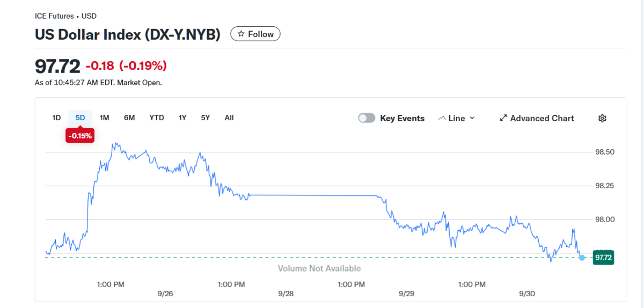
Task: Select the 1D time range tab
Action: 56,118
